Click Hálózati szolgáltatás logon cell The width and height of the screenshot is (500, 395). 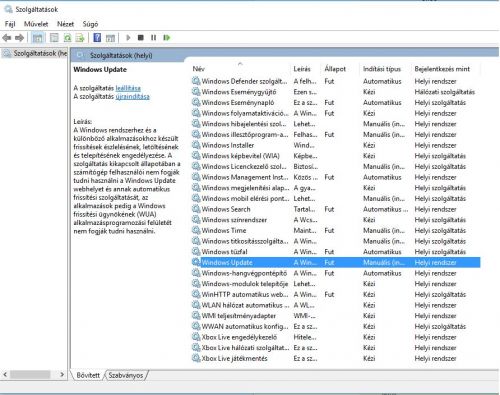(445, 92)
